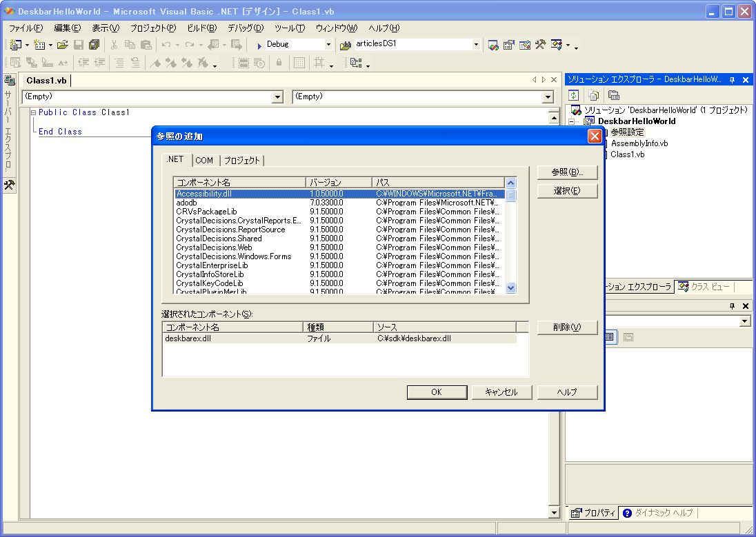The height and width of the screenshot is (537, 756).
Task: Click the Paste clipboard icon
Action: tap(146, 45)
